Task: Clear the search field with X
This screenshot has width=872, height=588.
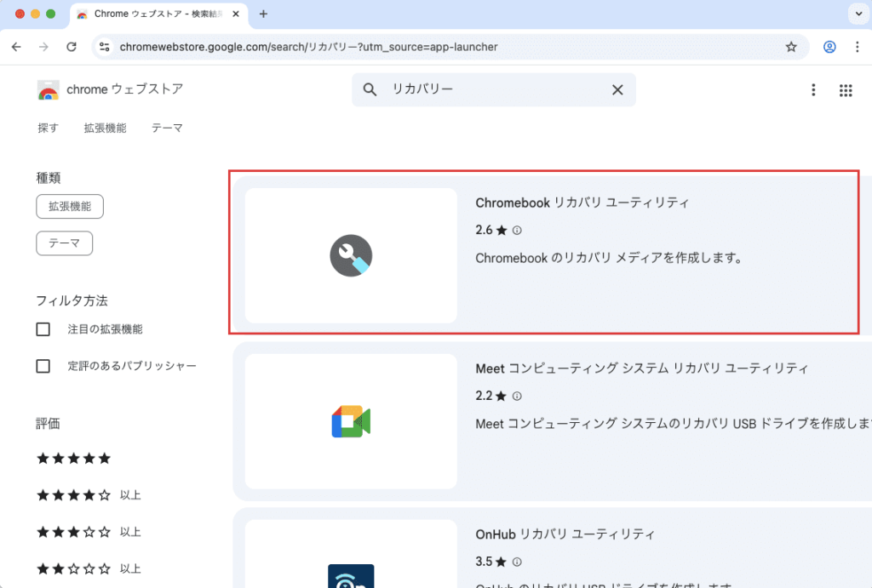Action: 617,89
